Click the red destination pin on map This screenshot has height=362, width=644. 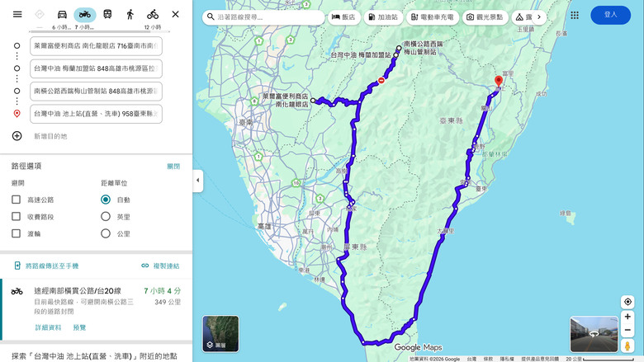click(499, 81)
